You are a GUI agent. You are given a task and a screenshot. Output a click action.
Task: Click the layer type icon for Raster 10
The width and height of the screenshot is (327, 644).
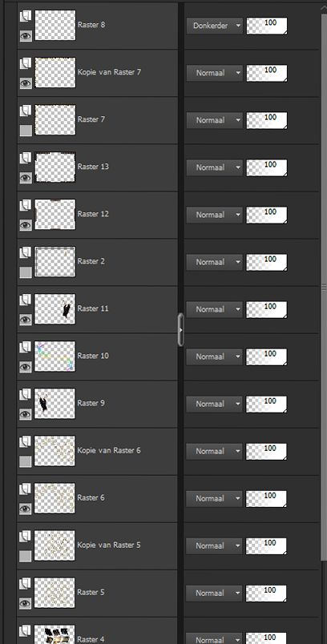tap(26, 348)
